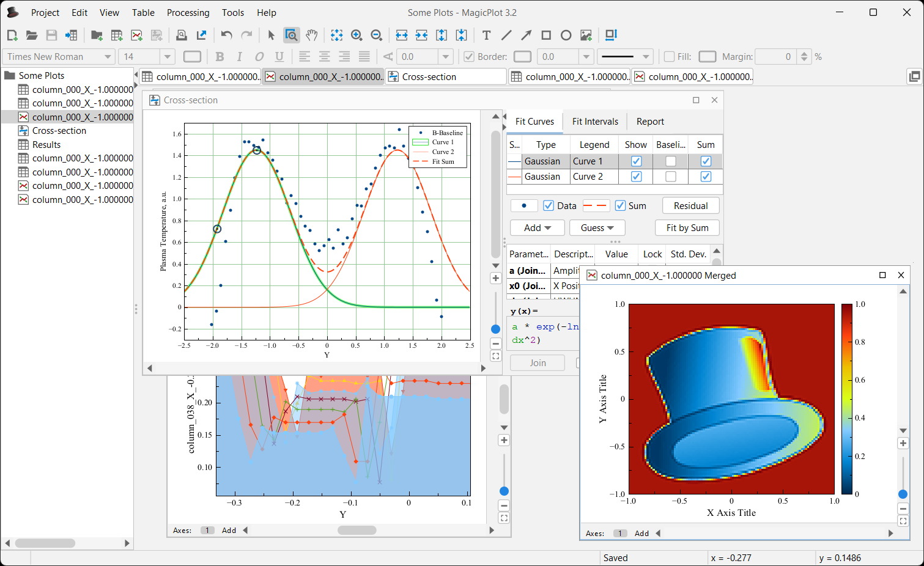Click the fit-all autoscale icon
Viewport: 924px width, 566px height.
point(336,35)
